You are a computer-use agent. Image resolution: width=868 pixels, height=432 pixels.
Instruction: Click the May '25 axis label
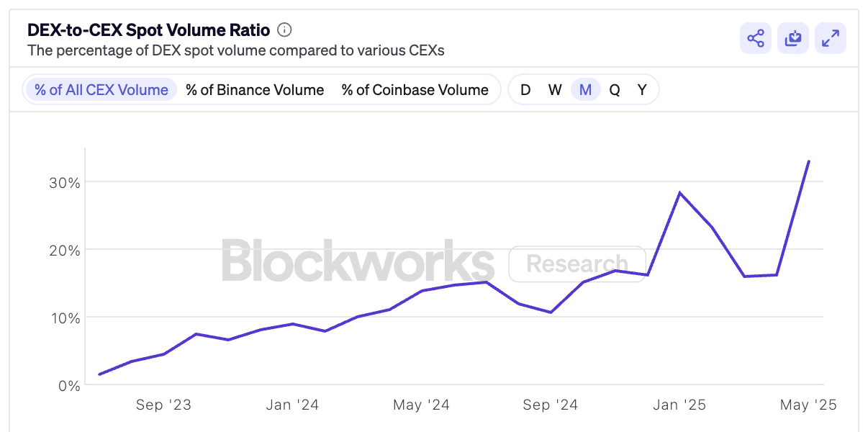pos(808,405)
